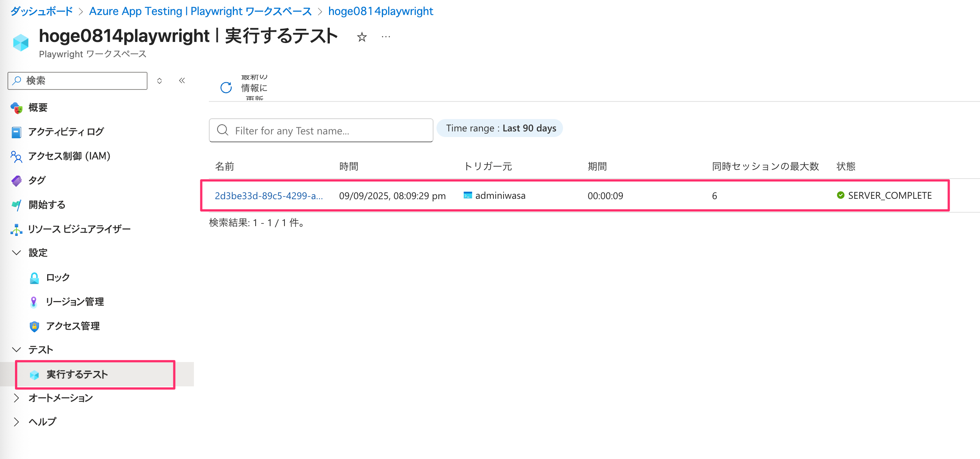This screenshot has height=459, width=980.
Task: Open リソース ビジュアライザー menu item
Action: point(79,229)
